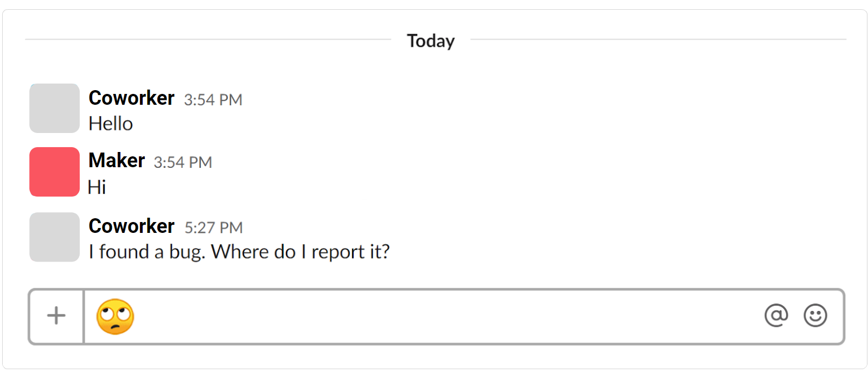The height and width of the screenshot is (380, 868).
Task: Click Coworker's avatar next to Hello
Action: coord(54,109)
